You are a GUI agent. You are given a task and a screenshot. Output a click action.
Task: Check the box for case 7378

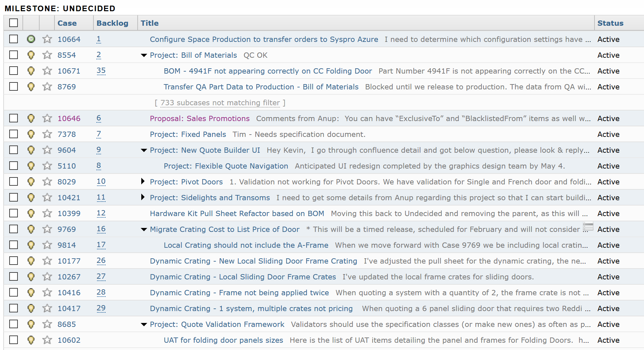[x=14, y=134]
